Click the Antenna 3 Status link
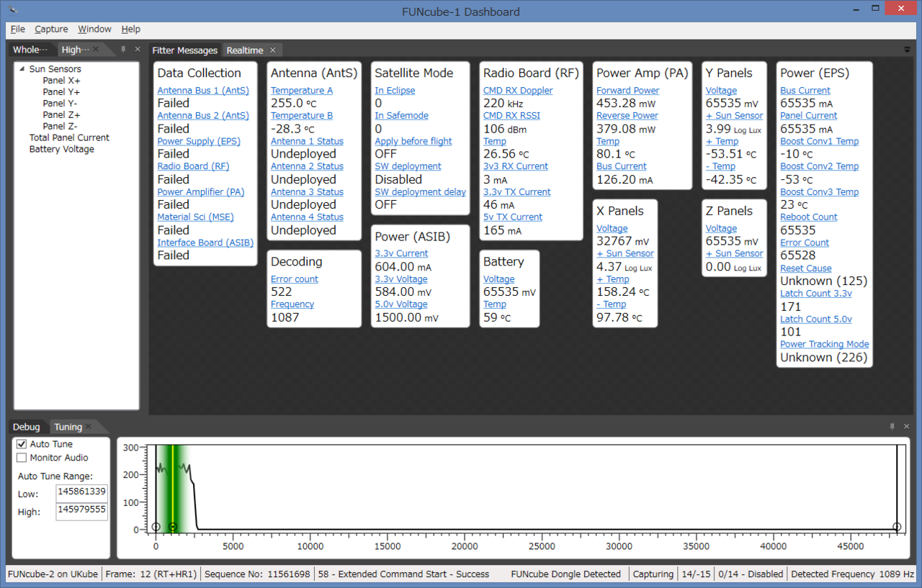 [307, 192]
